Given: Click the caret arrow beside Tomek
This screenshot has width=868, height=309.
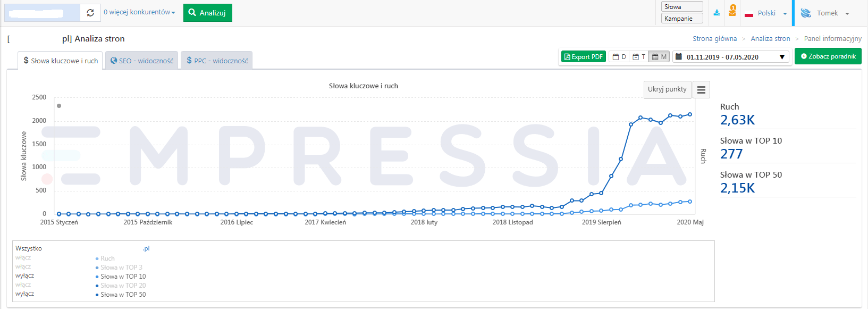Looking at the screenshot, I should 847,14.
